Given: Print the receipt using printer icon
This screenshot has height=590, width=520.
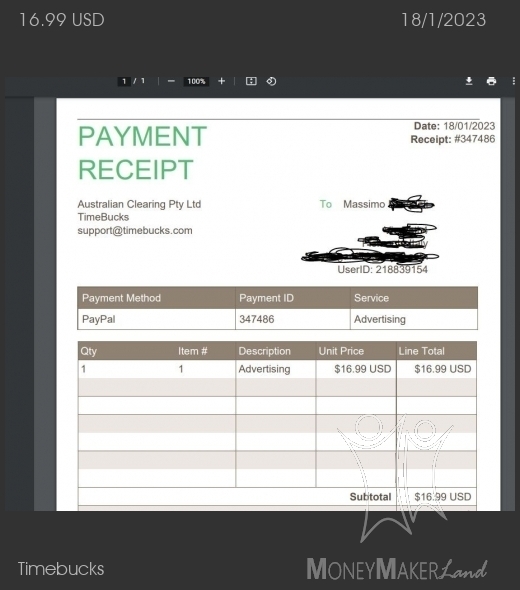Looking at the screenshot, I should point(491,81).
